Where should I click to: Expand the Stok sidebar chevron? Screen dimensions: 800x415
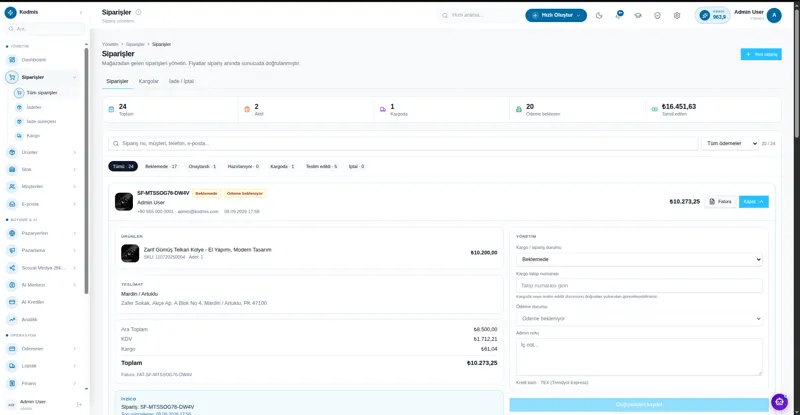[x=74, y=169]
